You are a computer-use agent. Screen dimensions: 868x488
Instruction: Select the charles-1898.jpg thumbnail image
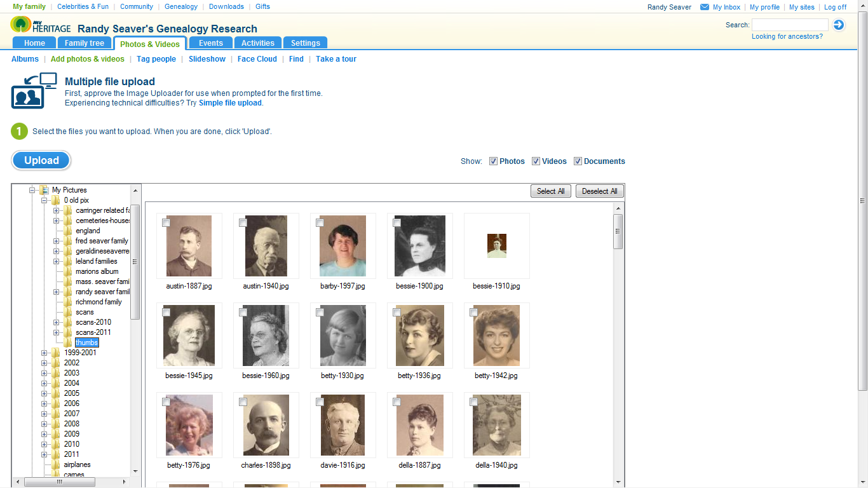pos(266,425)
